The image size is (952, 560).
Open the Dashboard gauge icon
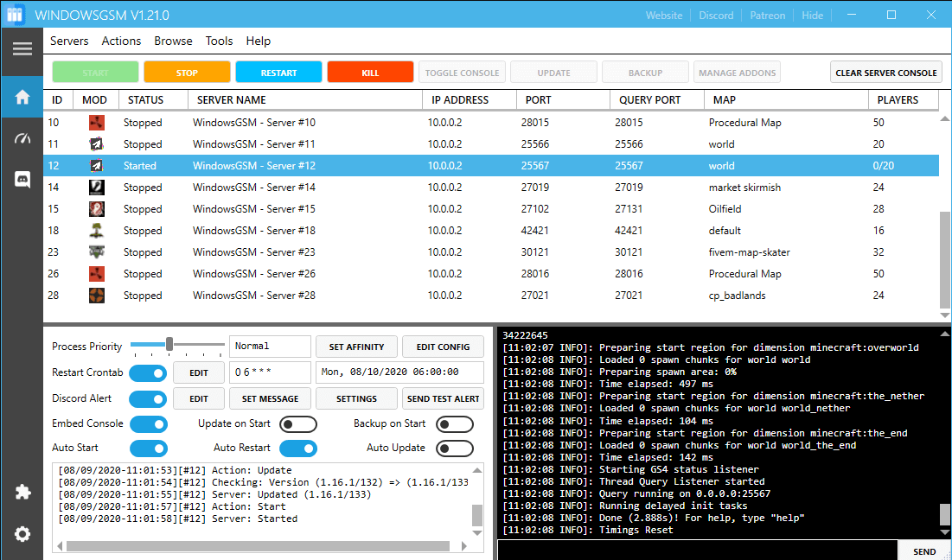point(22,138)
